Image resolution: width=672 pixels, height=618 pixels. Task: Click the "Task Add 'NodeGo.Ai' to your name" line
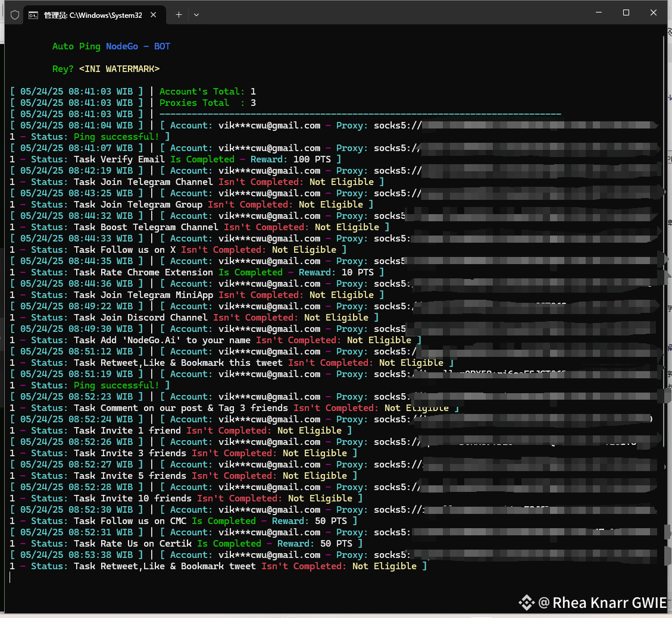(x=215, y=340)
